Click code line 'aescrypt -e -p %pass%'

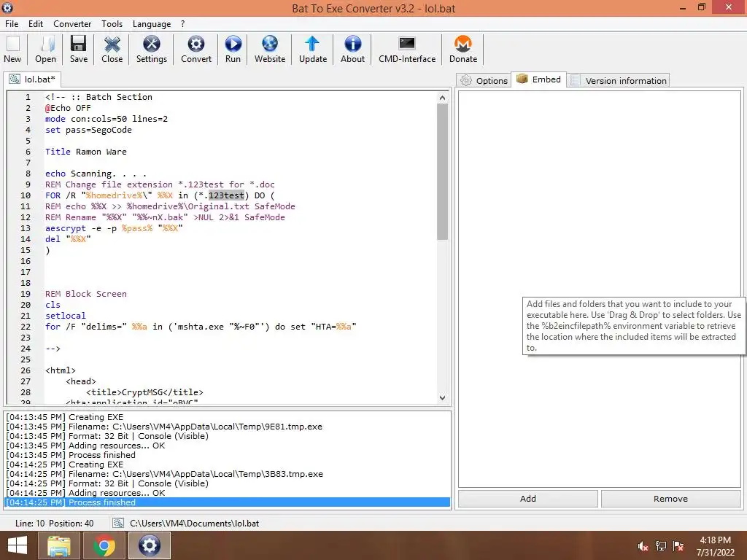coord(115,228)
